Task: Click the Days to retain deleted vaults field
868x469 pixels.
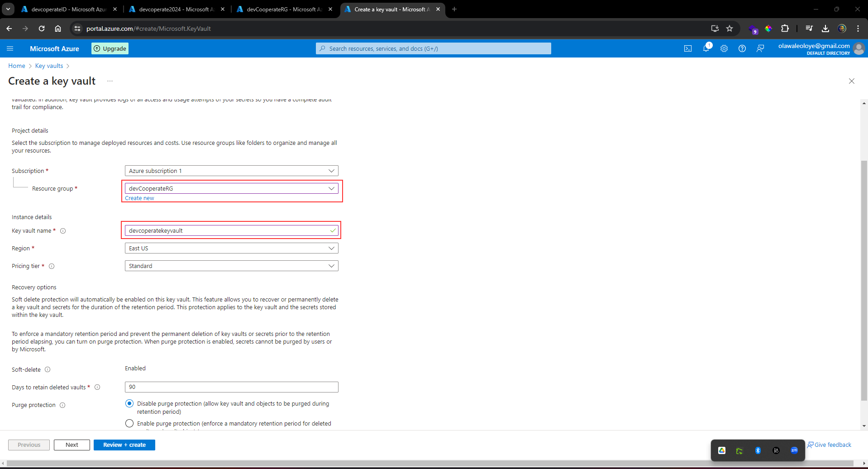Action: [x=232, y=387]
